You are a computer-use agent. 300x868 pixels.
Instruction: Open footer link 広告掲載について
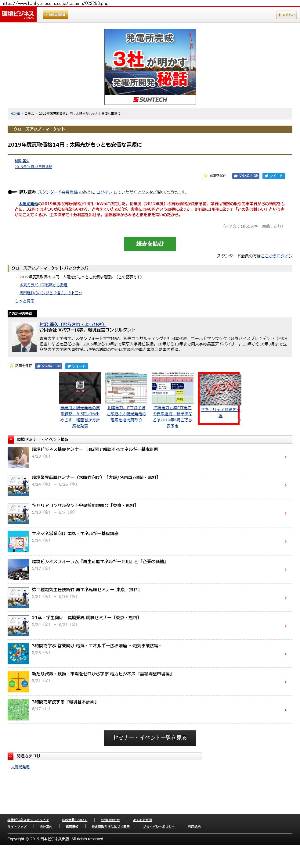pos(74,820)
